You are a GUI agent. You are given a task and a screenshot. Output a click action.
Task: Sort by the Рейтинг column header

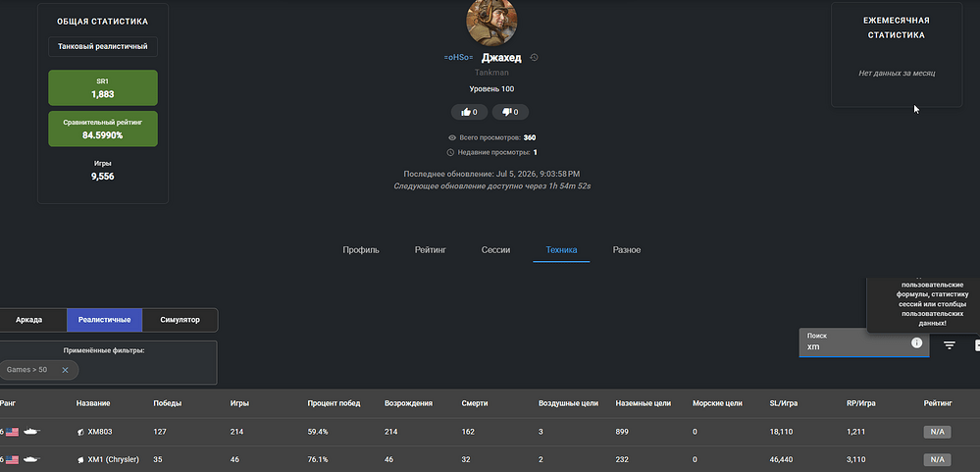938,404
